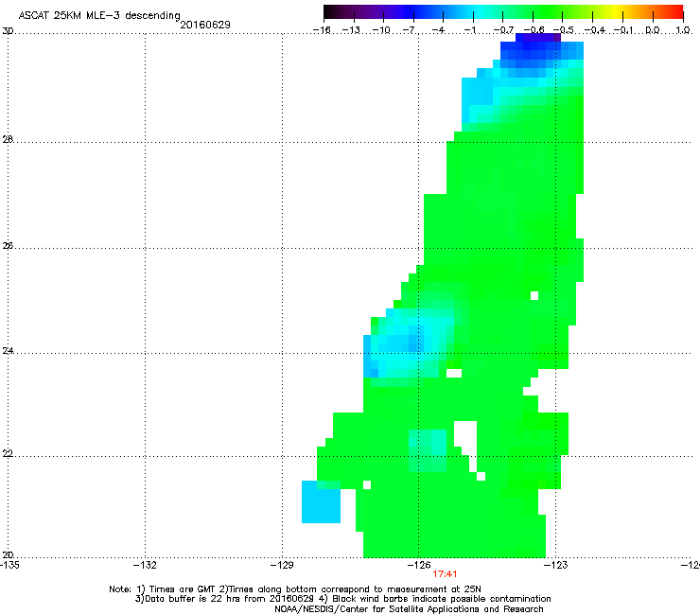The width and height of the screenshot is (700, 615).
Task: Click the NOAA/NESDIS credit line
Action: pos(409,609)
